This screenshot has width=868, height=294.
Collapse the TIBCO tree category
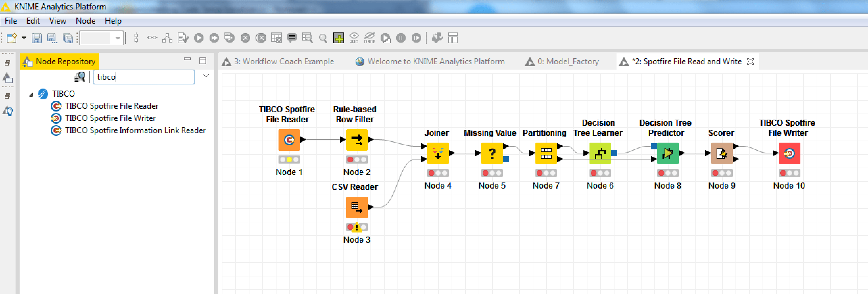tap(31, 94)
